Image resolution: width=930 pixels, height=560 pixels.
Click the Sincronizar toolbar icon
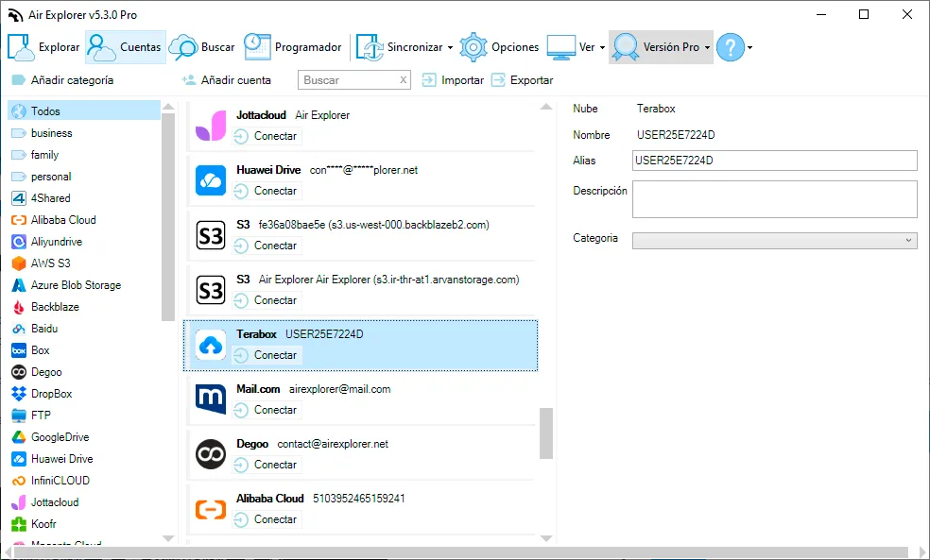coord(370,47)
